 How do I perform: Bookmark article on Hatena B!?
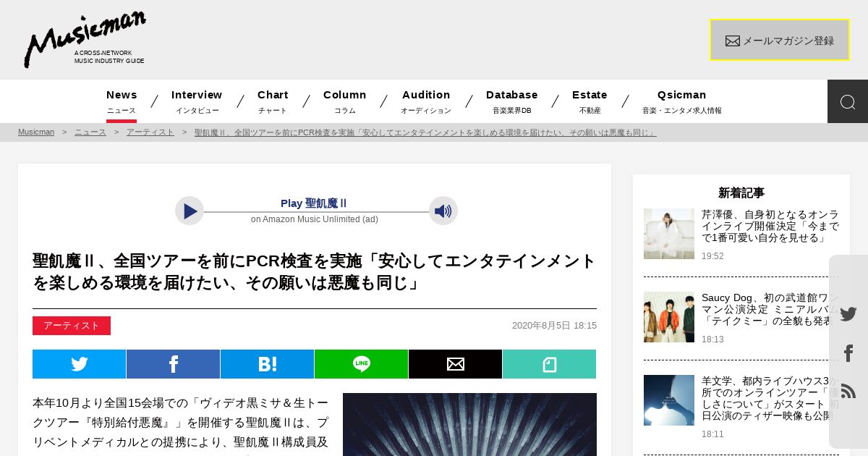268,364
